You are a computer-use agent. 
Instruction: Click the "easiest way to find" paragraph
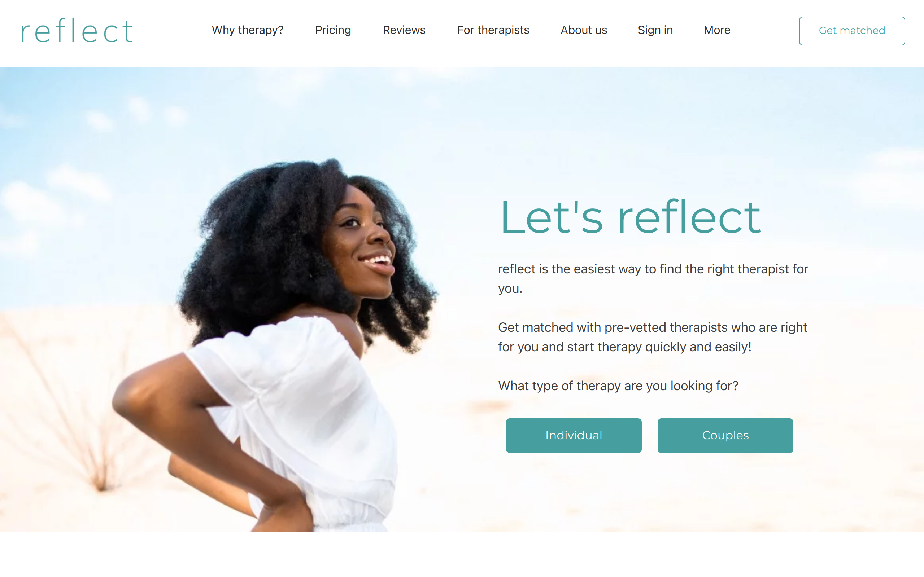[x=653, y=278]
